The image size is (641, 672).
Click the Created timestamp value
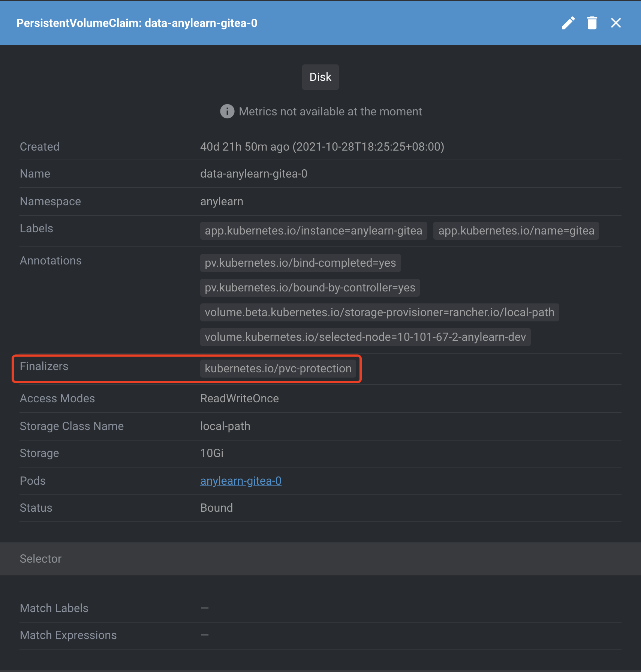322,146
